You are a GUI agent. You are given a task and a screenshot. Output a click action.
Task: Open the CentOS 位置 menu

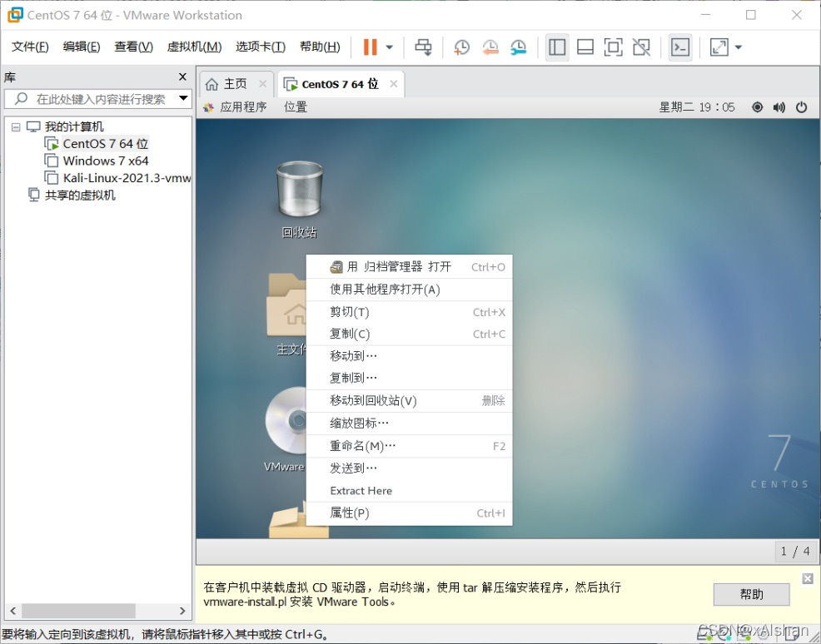pos(296,107)
